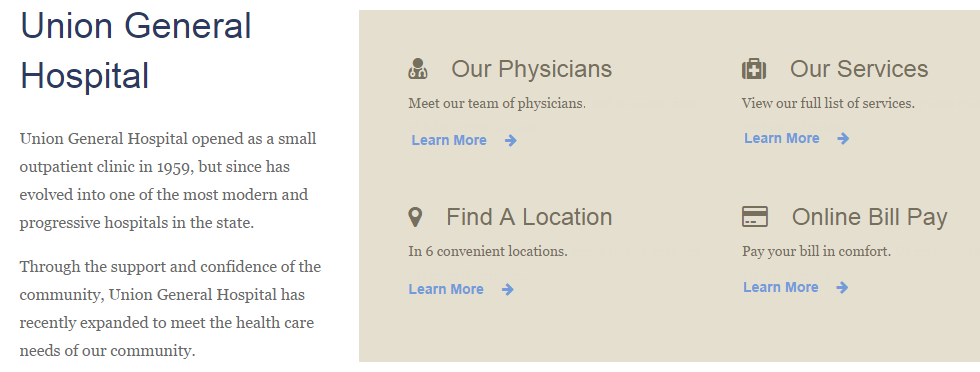
Task: Select the Our Services heading
Action: [859, 69]
